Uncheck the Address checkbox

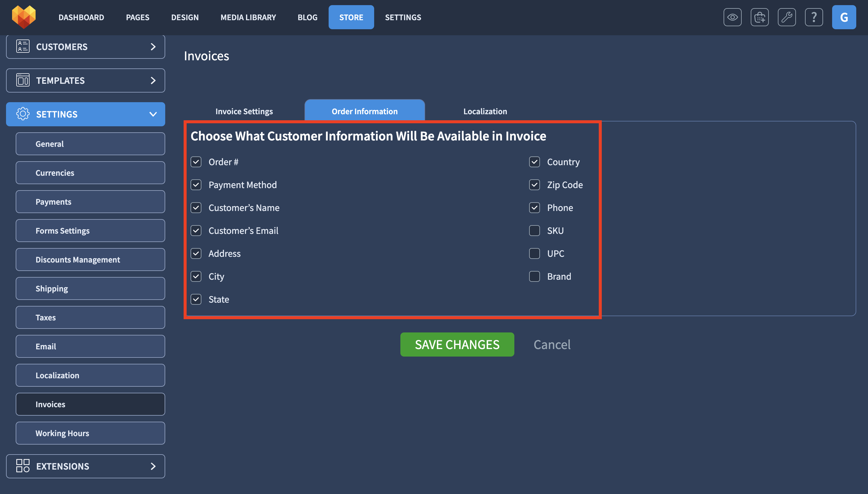pyautogui.click(x=196, y=253)
